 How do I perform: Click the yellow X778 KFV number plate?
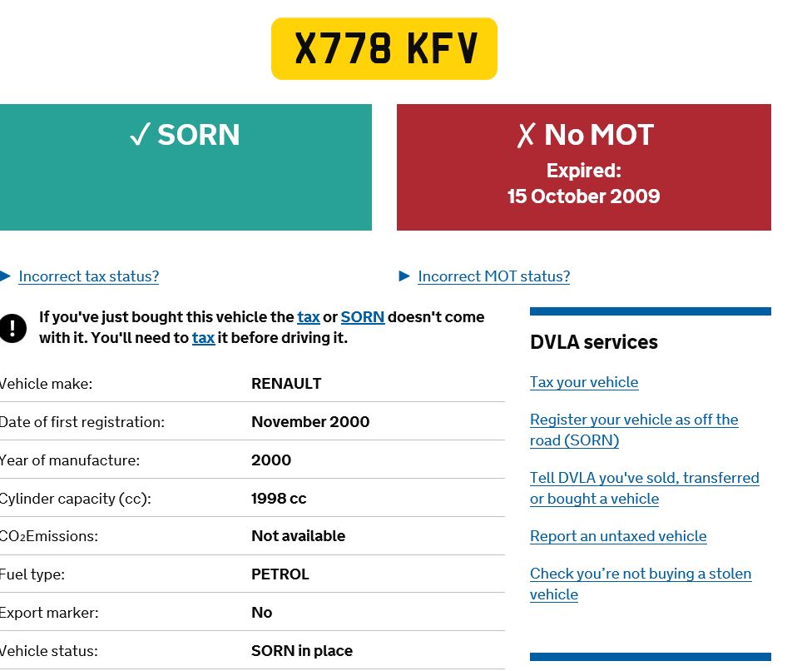(384, 49)
